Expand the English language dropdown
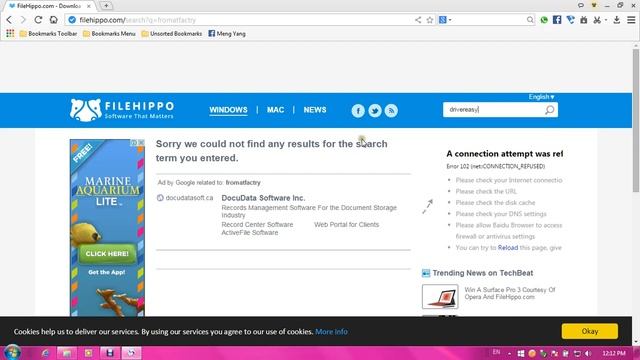Image resolution: width=640 pixels, height=360 pixels. (541, 97)
